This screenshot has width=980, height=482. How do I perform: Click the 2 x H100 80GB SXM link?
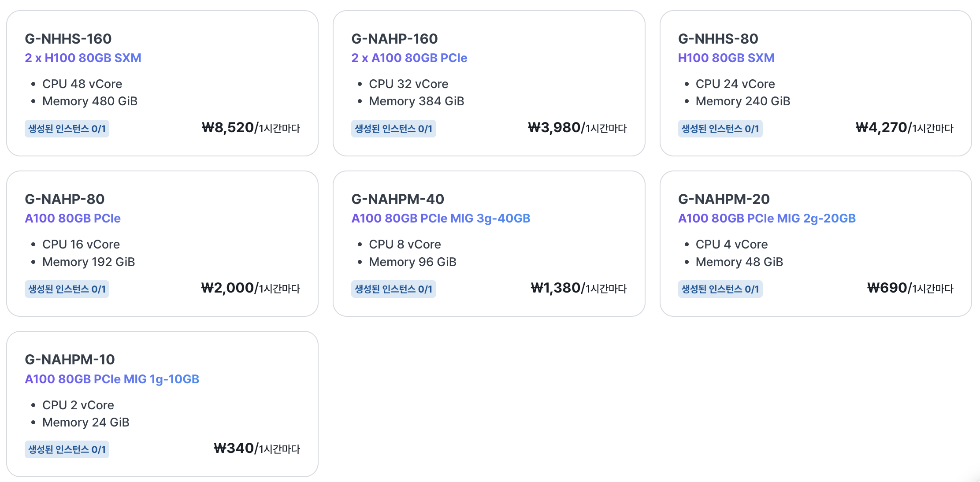coord(83,58)
